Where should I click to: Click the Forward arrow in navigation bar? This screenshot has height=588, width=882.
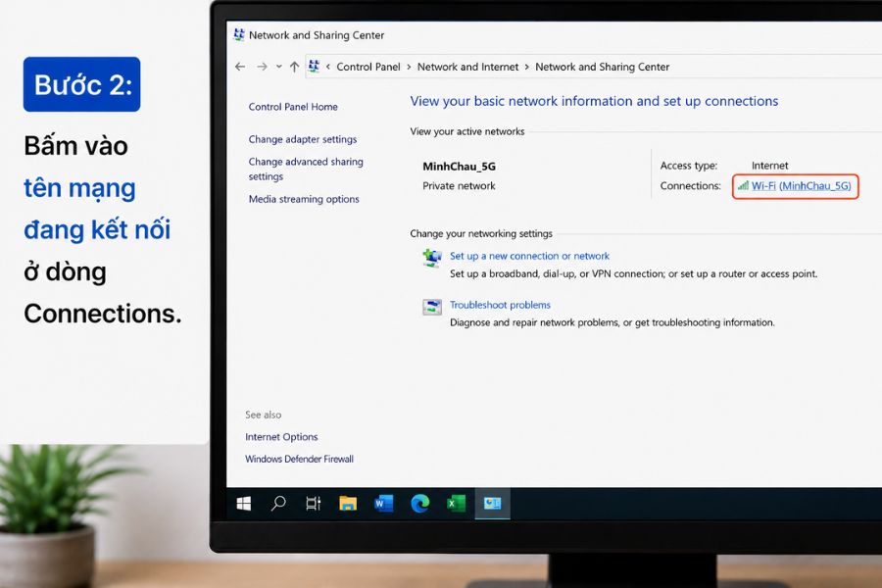coord(262,67)
